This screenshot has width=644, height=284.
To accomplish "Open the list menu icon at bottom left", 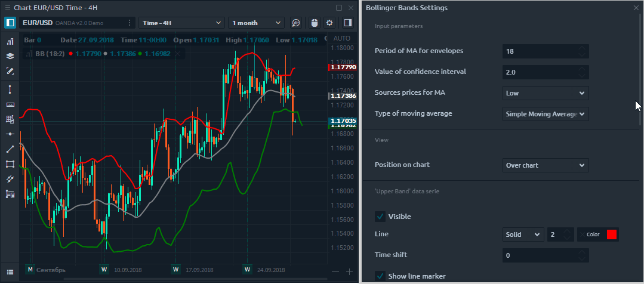I will (10, 271).
